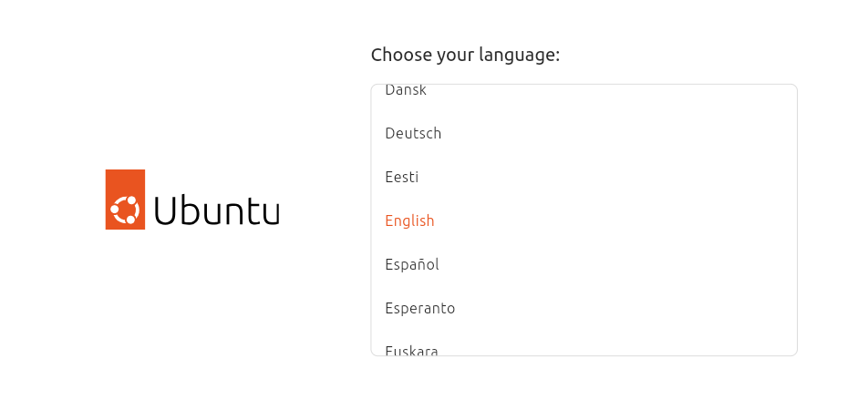Pick the Basque language option
The image size is (868, 410).
pos(411,350)
